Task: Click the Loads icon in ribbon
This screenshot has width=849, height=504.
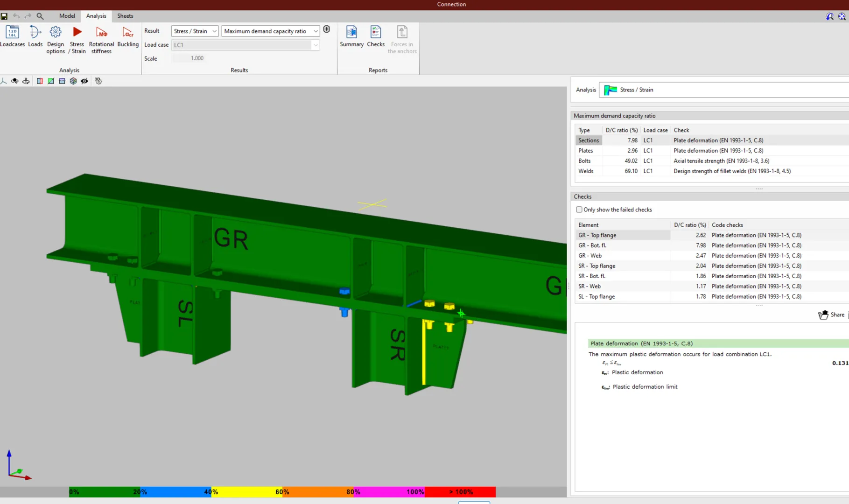Action: 35,36
